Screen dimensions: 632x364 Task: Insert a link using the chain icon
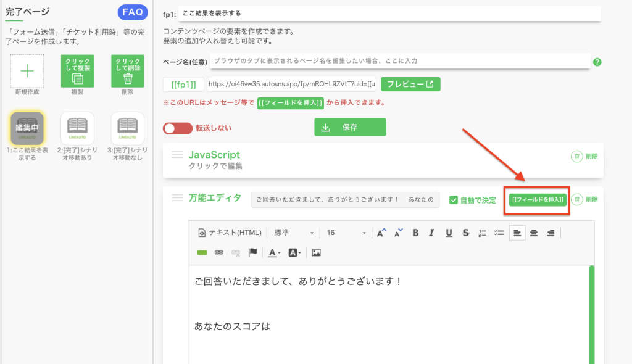218,252
